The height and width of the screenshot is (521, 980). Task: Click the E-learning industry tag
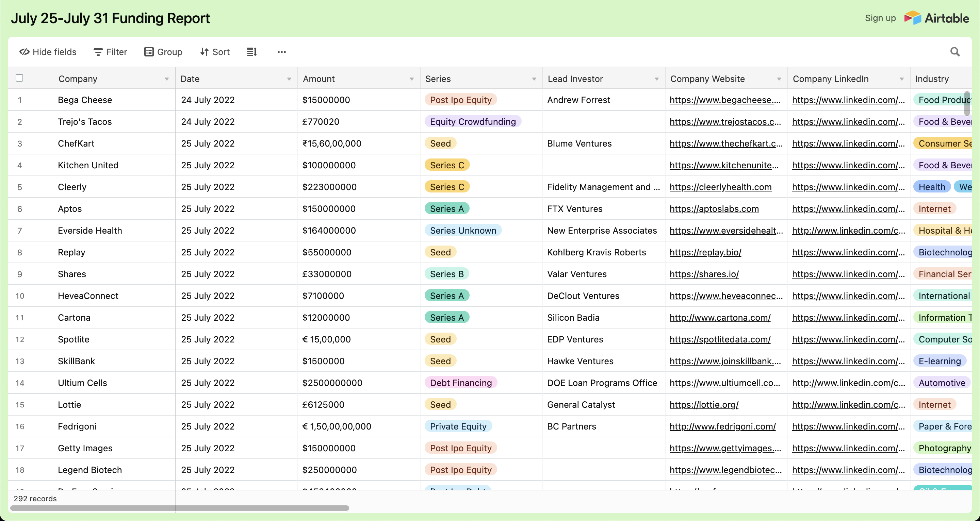tap(940, 361)
